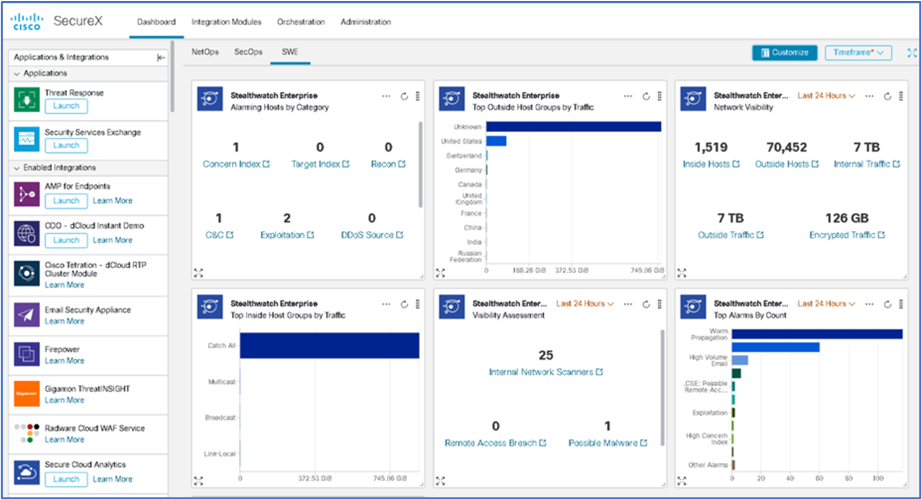
Task: Click the CDO dCloud Instant Demo icon
Action: coord(26,234)
